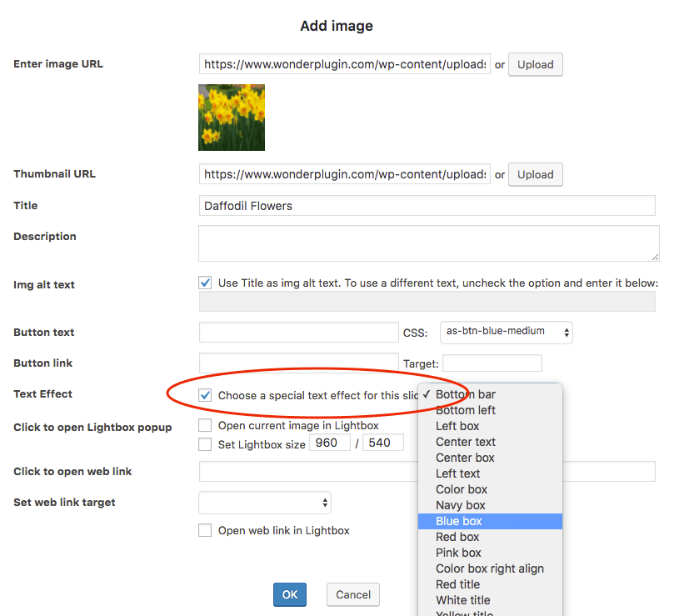
Task: Disable the special text effect checkbox
Action: point(205,395)
